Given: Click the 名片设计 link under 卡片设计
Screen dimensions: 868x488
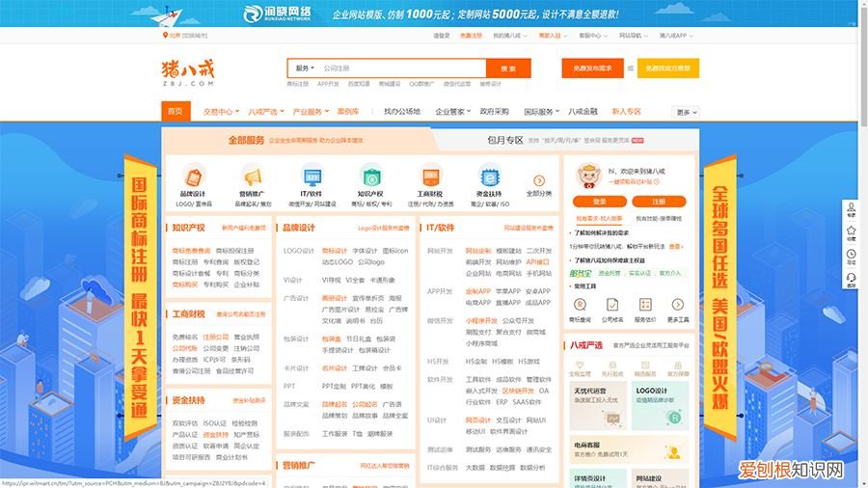Looking at the screenshot, I should pos(335,368).
